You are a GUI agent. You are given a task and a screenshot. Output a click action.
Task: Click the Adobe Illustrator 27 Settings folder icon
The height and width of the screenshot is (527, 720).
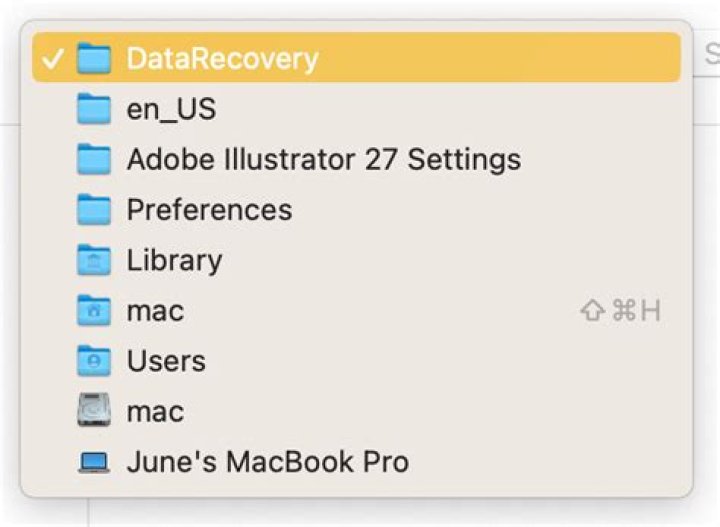point(93,159)
